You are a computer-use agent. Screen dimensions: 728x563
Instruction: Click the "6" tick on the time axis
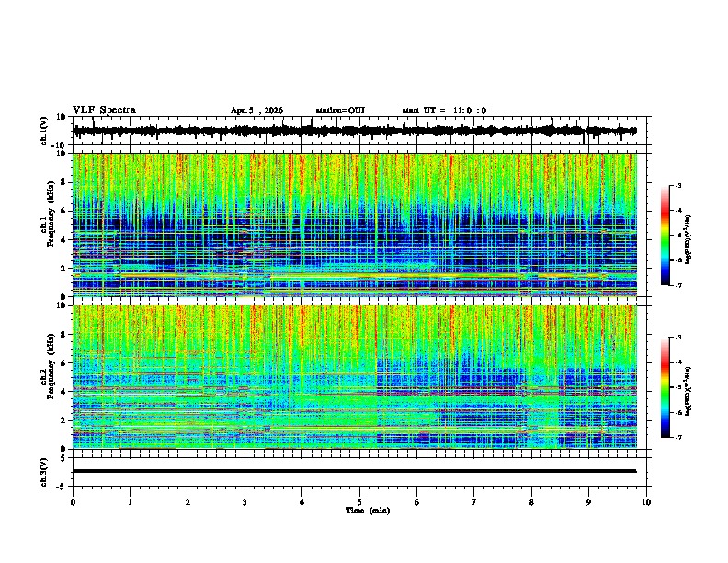tap(417, 502)
